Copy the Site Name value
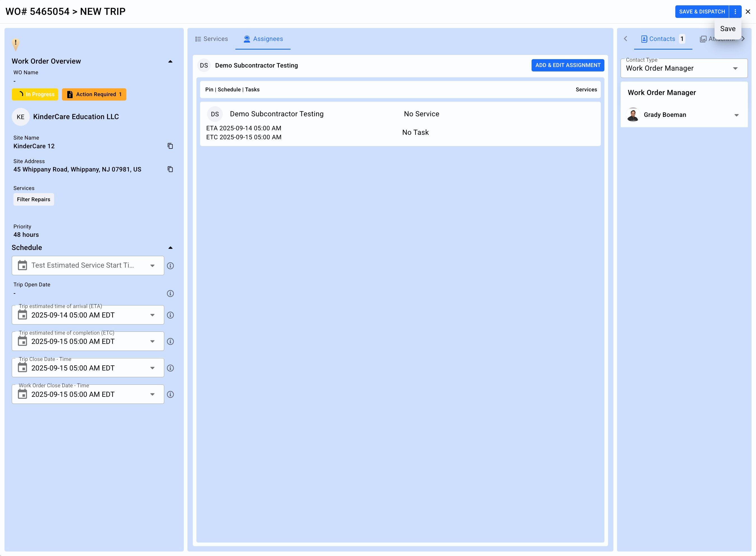 coord(170,146)
